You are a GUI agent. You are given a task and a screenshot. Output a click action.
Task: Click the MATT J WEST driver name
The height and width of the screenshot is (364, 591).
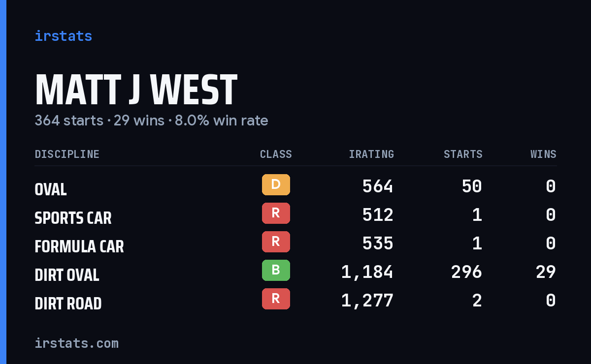tap(136, 90)
